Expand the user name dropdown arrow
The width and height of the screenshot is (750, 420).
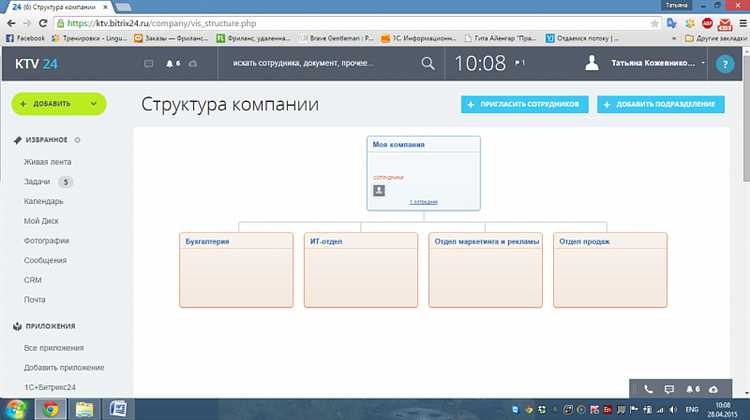(x=703, y=63)
